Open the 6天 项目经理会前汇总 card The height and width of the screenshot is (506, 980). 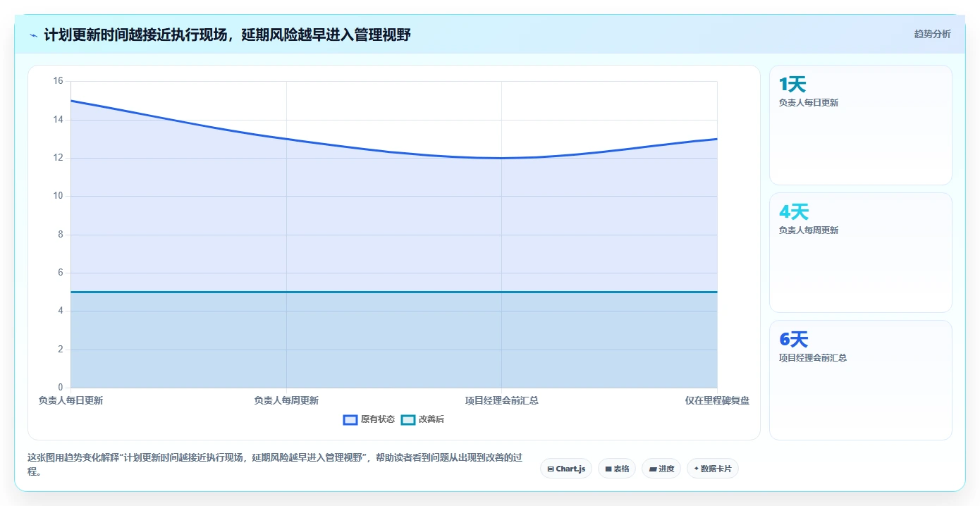(860, 381)
